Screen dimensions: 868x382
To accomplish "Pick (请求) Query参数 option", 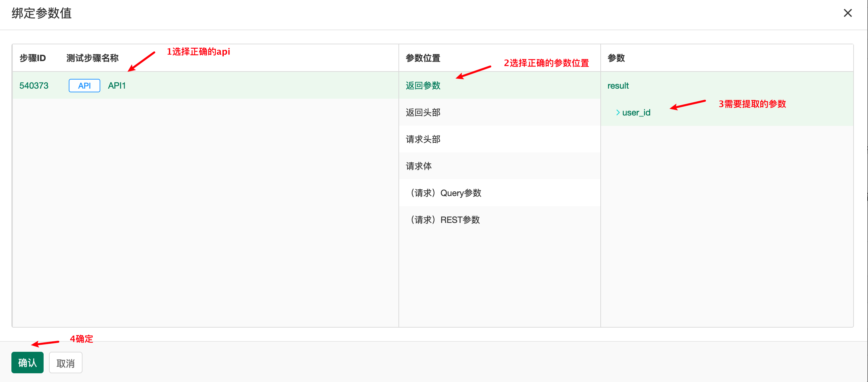I will [x=445, y=193].
